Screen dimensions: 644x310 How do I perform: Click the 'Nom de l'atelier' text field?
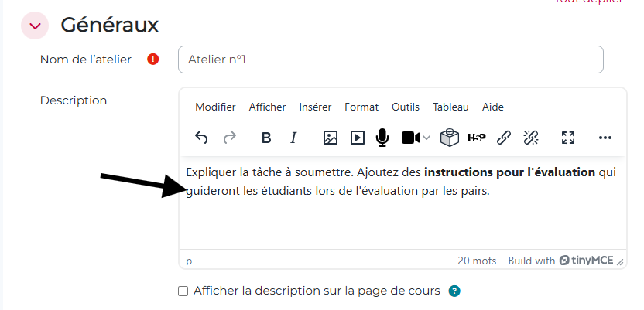click(390, 60)
